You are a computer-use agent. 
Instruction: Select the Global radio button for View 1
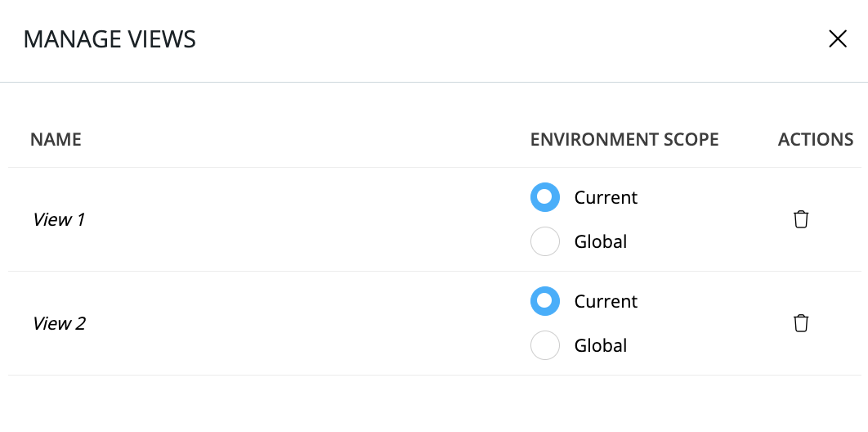point(545,241)
